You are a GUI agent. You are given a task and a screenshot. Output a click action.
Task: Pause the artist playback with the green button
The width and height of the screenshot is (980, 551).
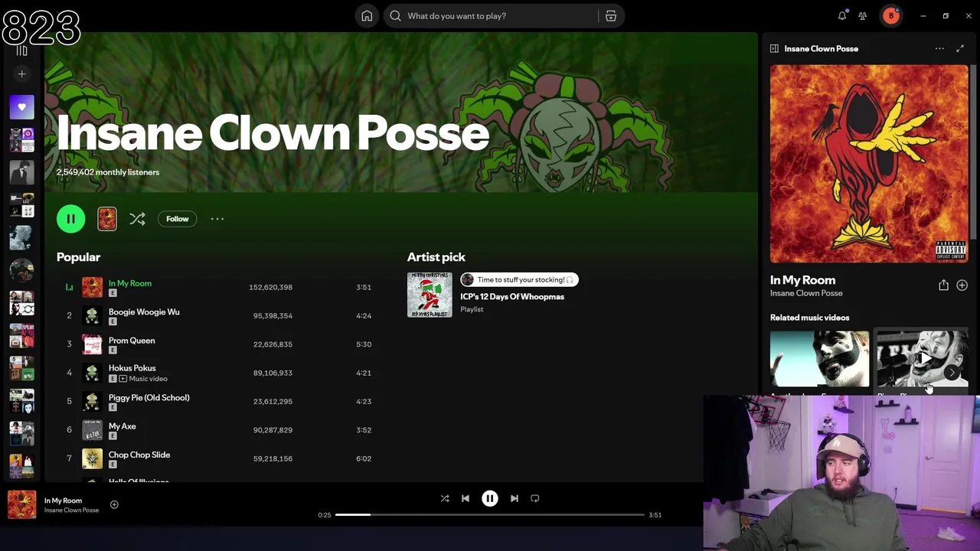(70, 219)
